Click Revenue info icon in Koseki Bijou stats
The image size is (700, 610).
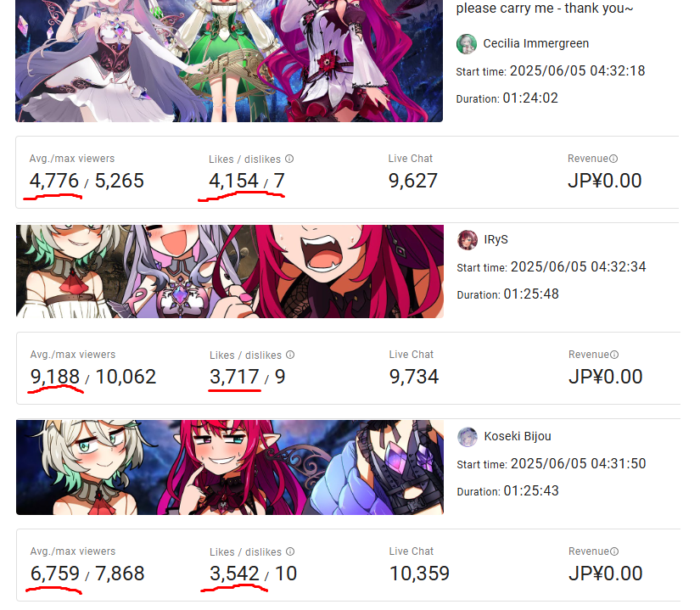615,551
